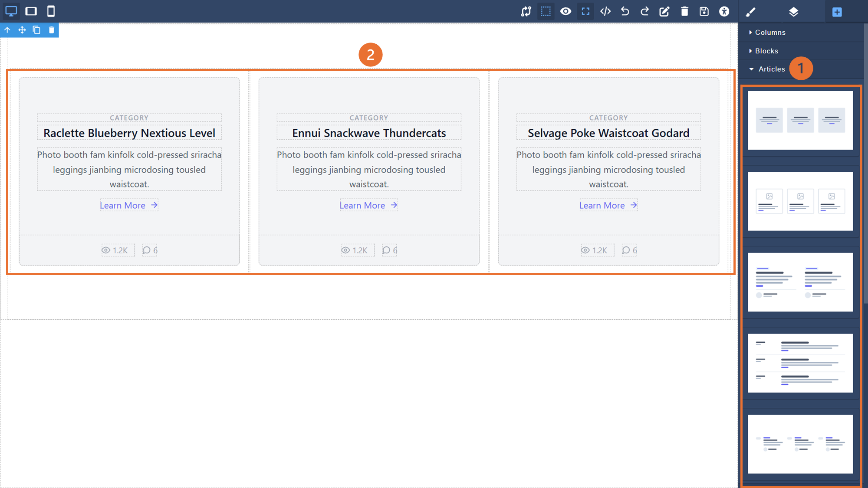Viewport: 868px width, 488px height.
Task: Open the style manager brush tab
Action: [x=750, y=12]
